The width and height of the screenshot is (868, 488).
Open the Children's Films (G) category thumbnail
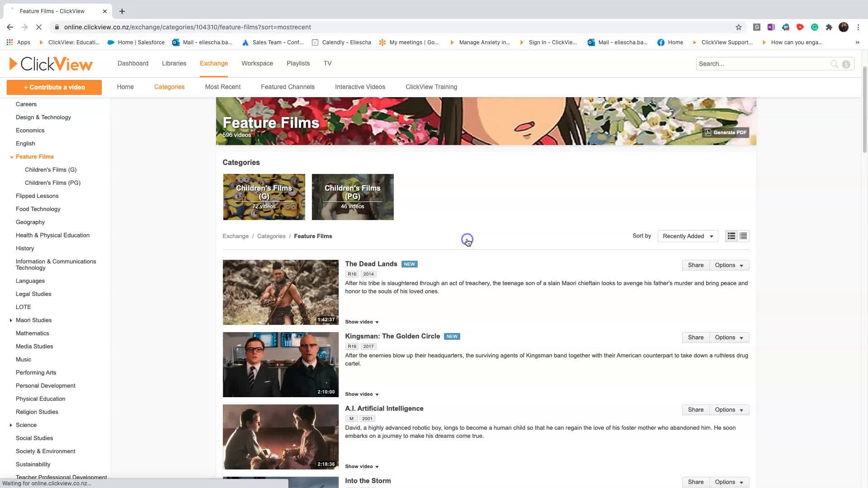[264, 197]
